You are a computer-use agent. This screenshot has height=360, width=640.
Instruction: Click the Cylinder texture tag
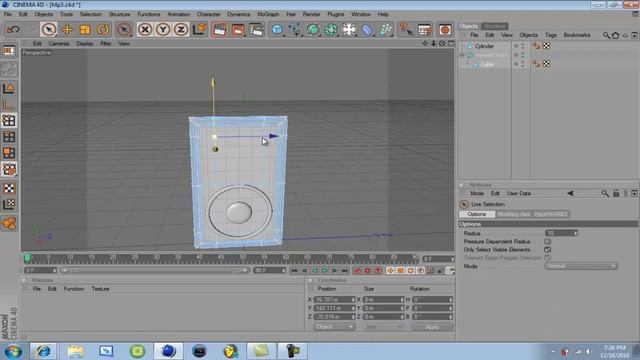coord(546,46)
